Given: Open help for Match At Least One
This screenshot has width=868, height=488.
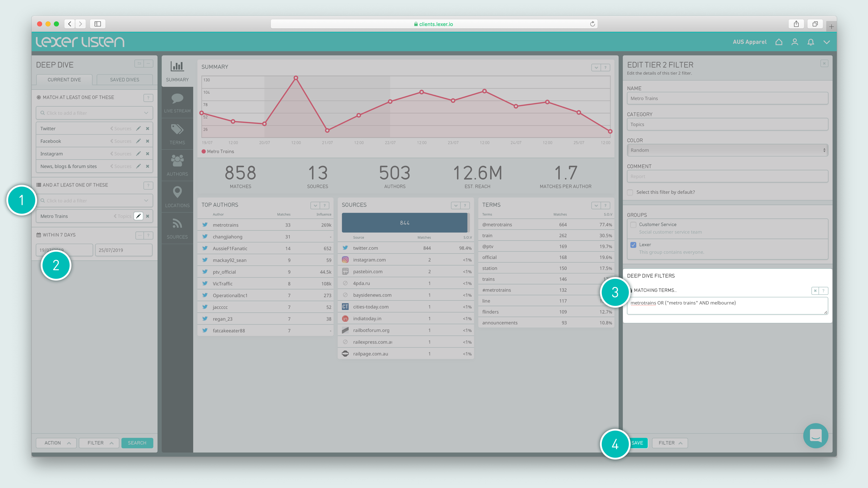Looking at the screenshot, I should coord(148,98).
